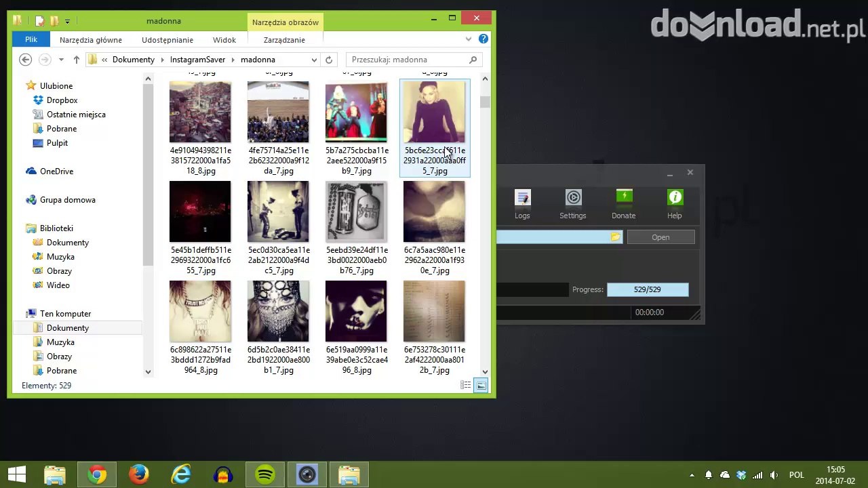Open the Widok ribbon tab
Viewport: 868px width, 488px height.
(x=224, y=40)
